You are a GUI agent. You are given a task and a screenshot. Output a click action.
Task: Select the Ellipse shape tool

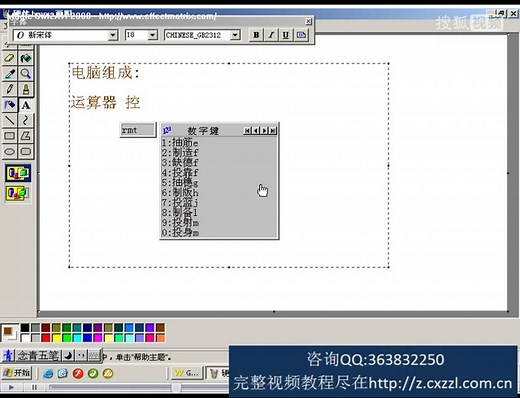pos(10,152)
